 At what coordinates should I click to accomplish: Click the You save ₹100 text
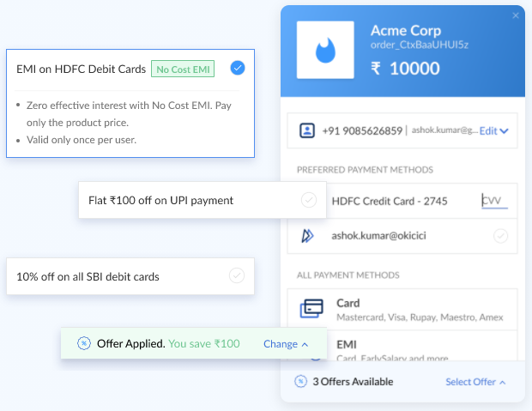204,344
